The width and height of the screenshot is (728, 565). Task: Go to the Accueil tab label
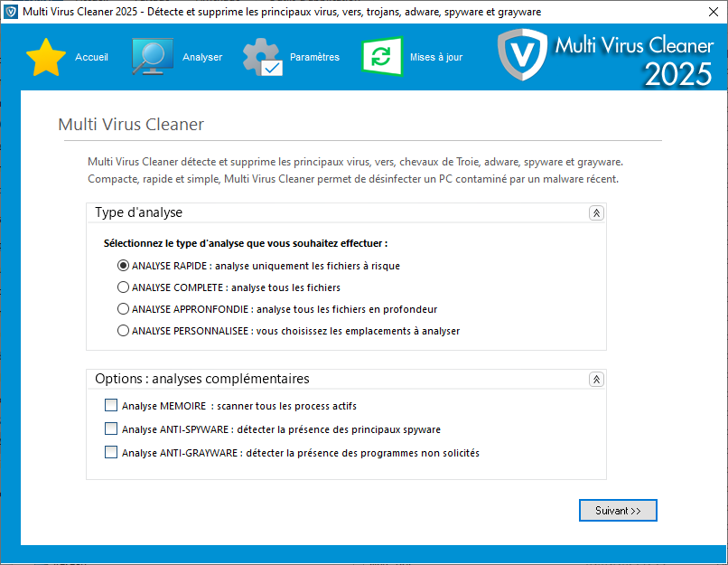point(91,58)
